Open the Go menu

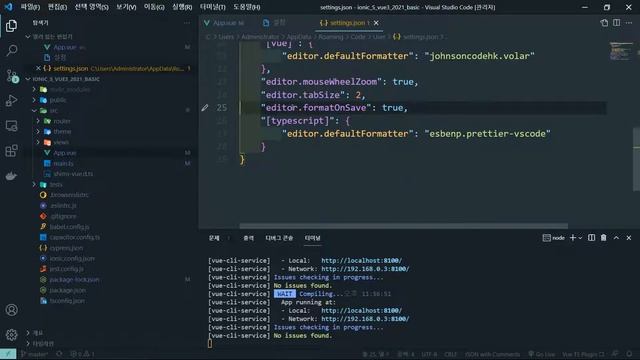(x=154, y=7)
